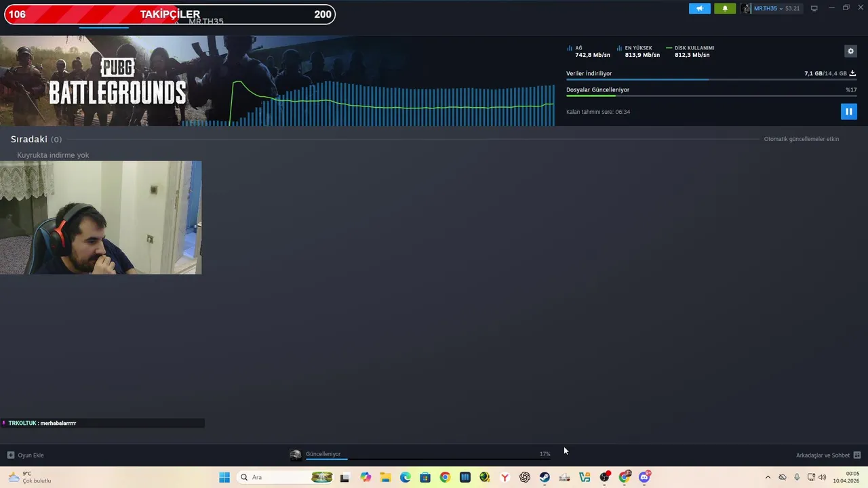Click the Kalan tahmini süre: 06:34 text
The width and height of the screenshot is (868, 488).
(598, 112)
